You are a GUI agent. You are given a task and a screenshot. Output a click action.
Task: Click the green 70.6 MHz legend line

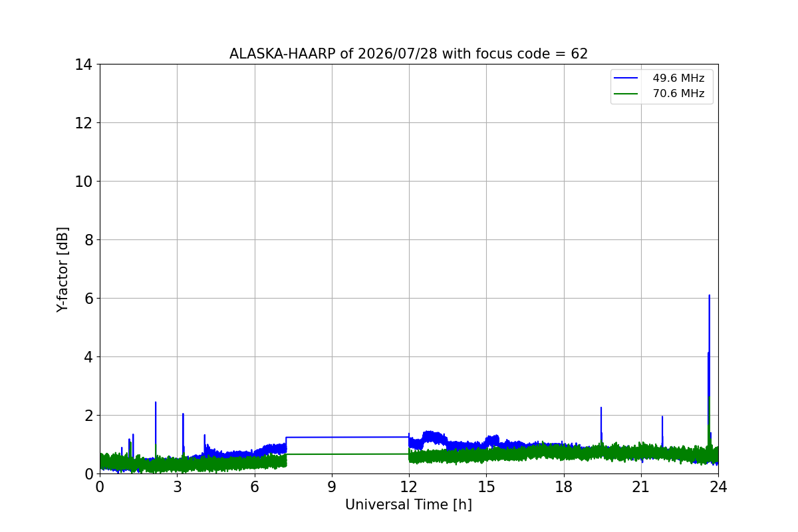pyautogui.click(x=627, y=94)
